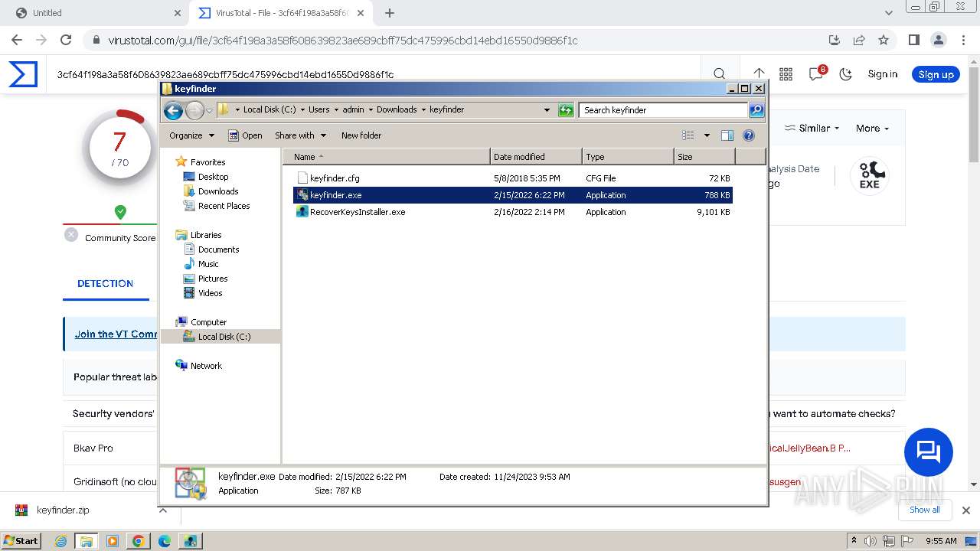Click Open in the Explorer toolbar
The image size is (980, 551).
pos(245,135)
